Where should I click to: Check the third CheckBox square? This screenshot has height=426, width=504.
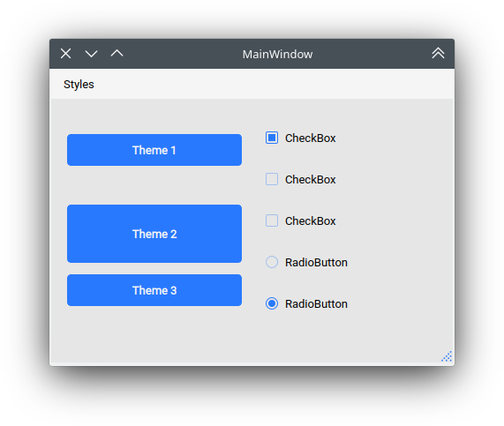(x=272, y=220)
